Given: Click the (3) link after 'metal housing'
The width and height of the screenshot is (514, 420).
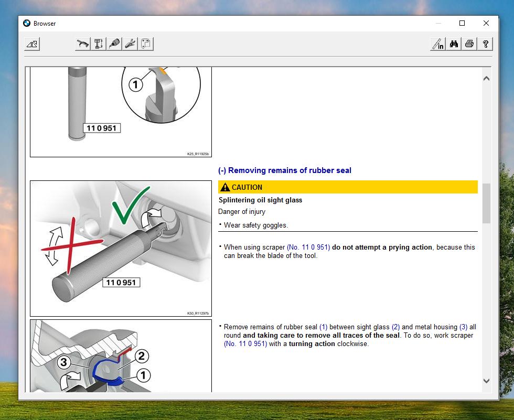Looking at the screenshot, I should point(463,327).
